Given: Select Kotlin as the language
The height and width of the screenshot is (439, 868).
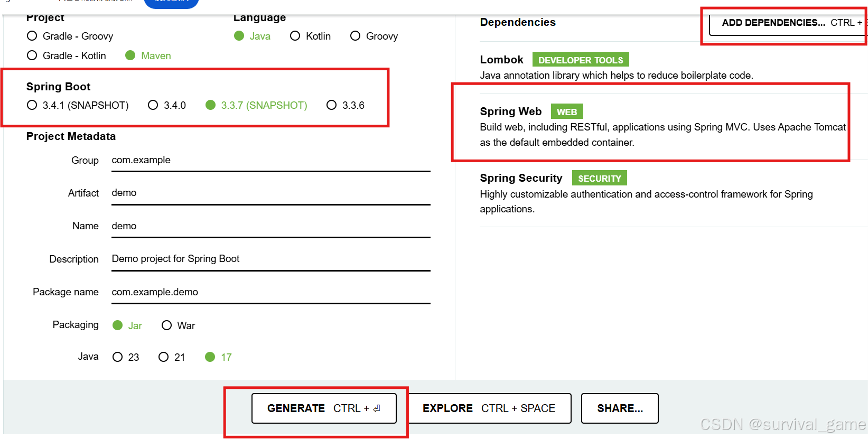Looking at the screenshot, I should pos(310,36).
